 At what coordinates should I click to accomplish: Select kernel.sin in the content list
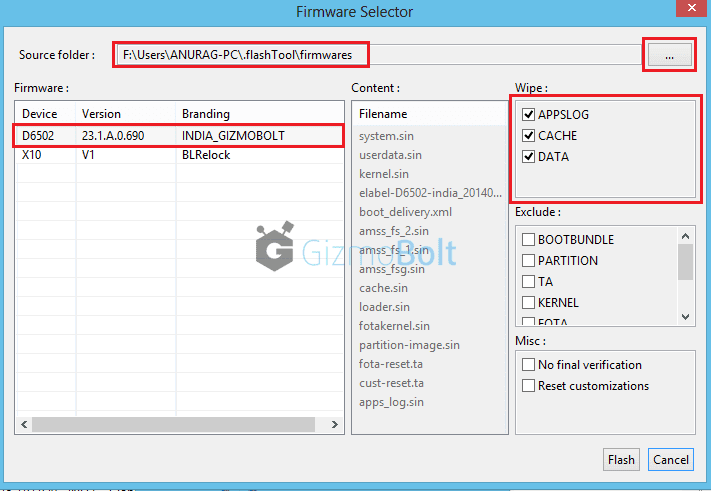pos(384,174)
